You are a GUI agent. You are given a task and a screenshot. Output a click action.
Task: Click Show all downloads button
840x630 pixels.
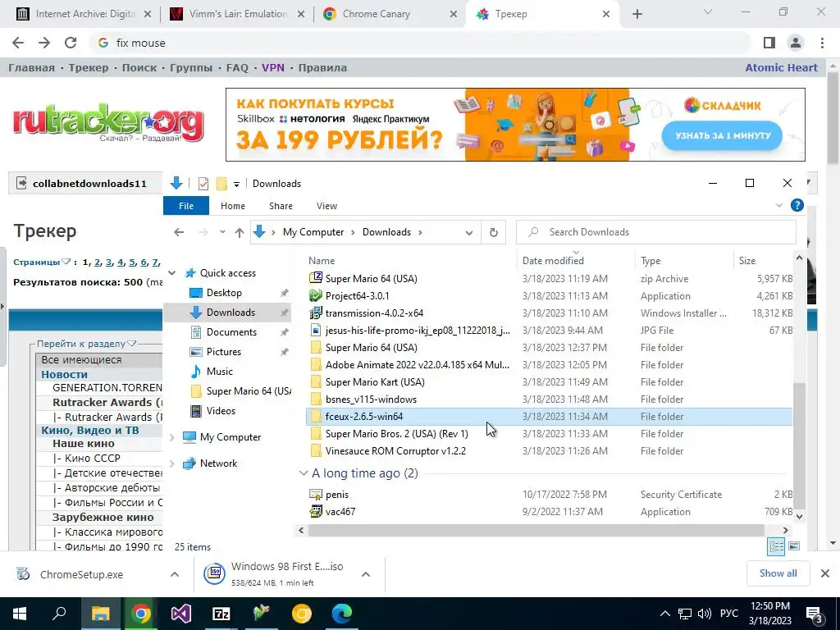point(778,573)
